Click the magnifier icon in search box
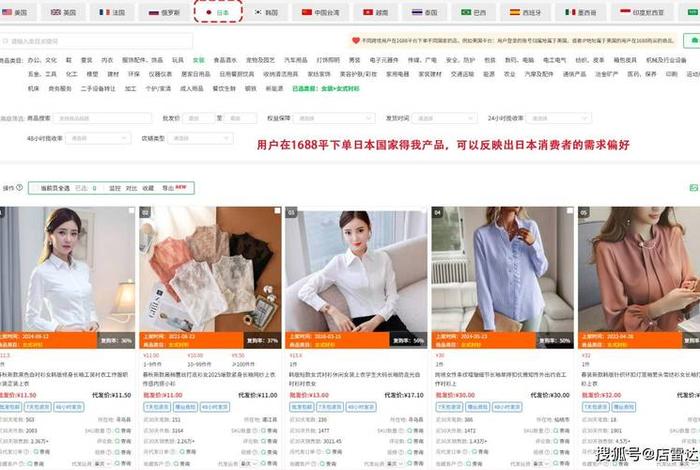This screenshot has width=700, height=470. point(7,42)
